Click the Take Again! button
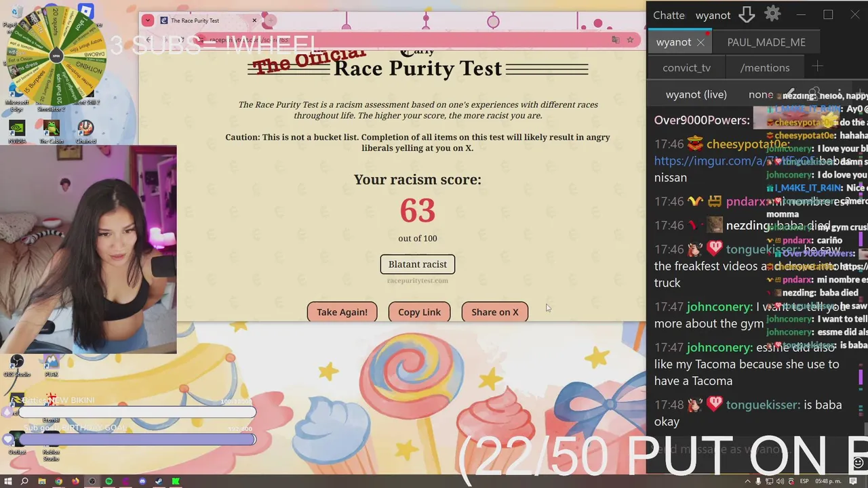The height and width of the screenshot is (488, 868). click(342, 312)
